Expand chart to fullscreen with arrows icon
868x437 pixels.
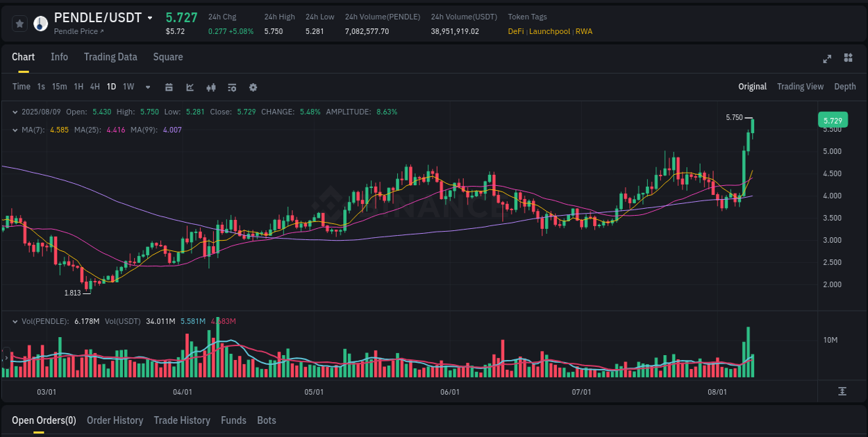coord(826,58)
